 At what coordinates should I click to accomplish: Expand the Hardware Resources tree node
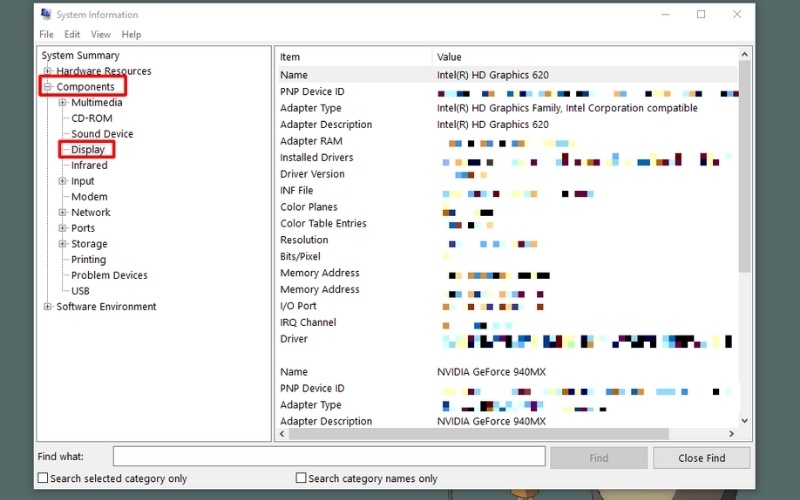(x=47, y=71)
